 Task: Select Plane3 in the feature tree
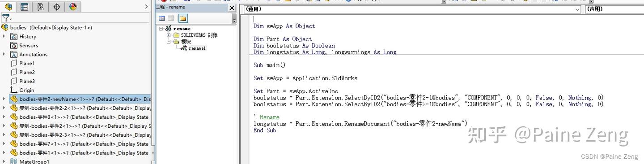tap(22, 81)
